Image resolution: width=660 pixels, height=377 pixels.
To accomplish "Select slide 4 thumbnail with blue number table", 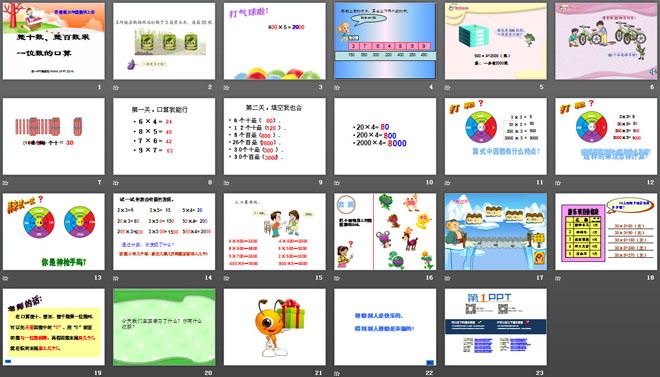I will pos(385,41).
